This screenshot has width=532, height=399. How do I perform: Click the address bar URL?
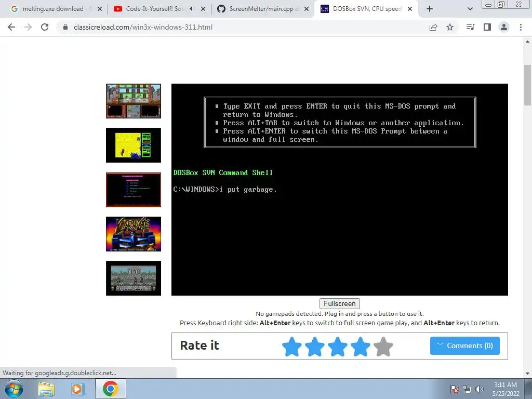tap(143, 27)
